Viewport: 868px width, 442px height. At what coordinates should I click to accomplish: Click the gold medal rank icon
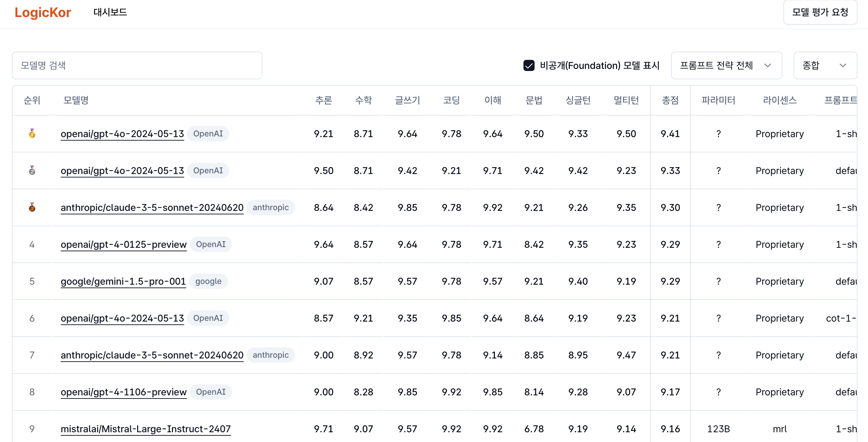(32, 134)
